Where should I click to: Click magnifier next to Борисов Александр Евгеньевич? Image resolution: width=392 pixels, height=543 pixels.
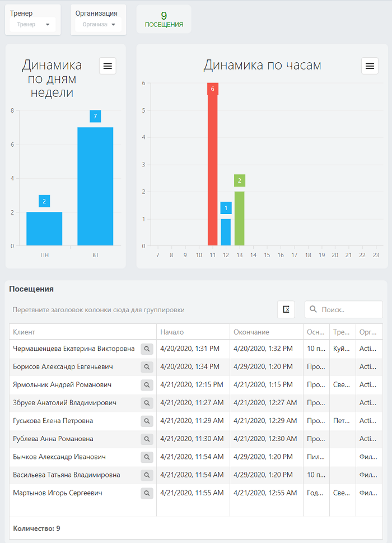pos(147,366)
